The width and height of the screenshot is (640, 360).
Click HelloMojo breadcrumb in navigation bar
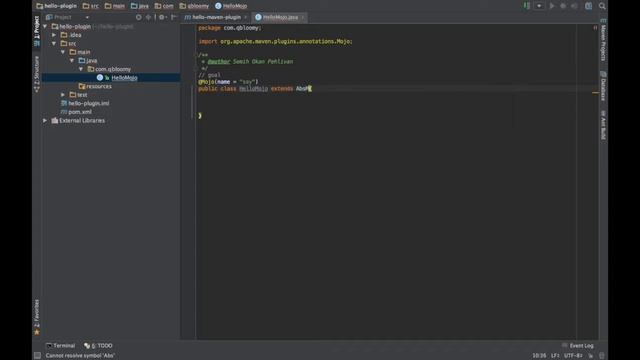click(231, 6)
